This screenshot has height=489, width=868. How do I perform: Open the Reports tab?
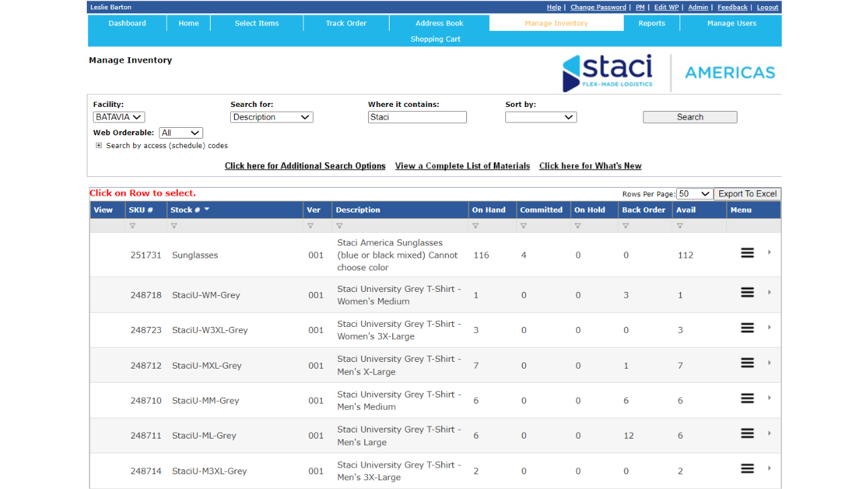(x=651, y=23)
